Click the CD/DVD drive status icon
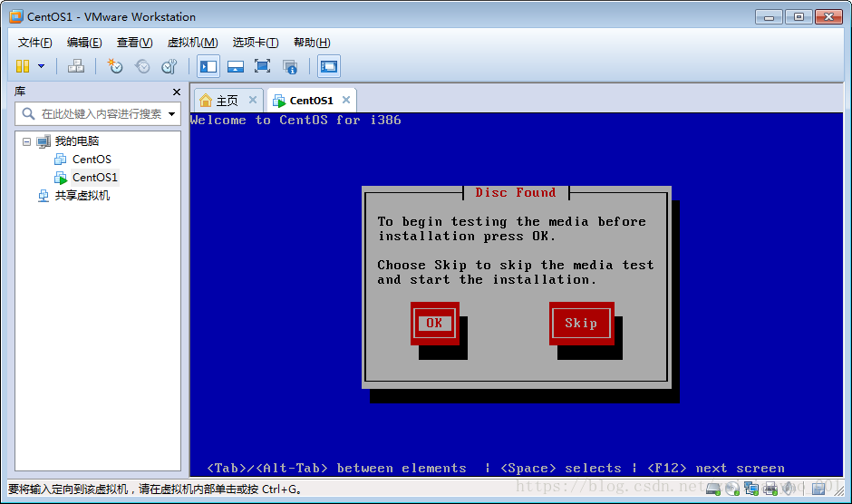This screenshot has width=852, height=504. click(x=732, y=489)
